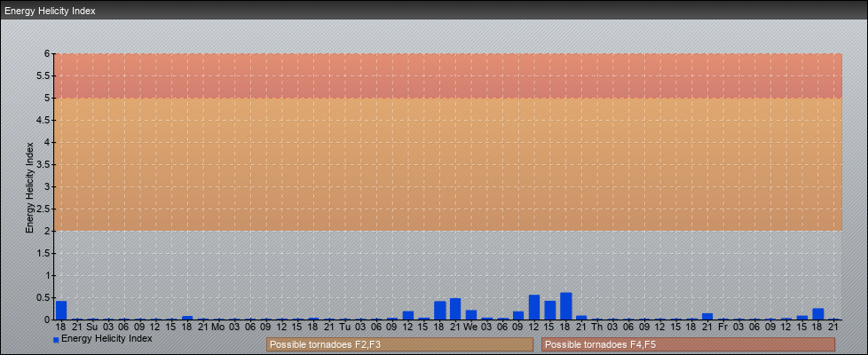This screenshot has width=868, height=355.
Task: Click the tallest blue bar in the chart
Action: coord(565,306)
